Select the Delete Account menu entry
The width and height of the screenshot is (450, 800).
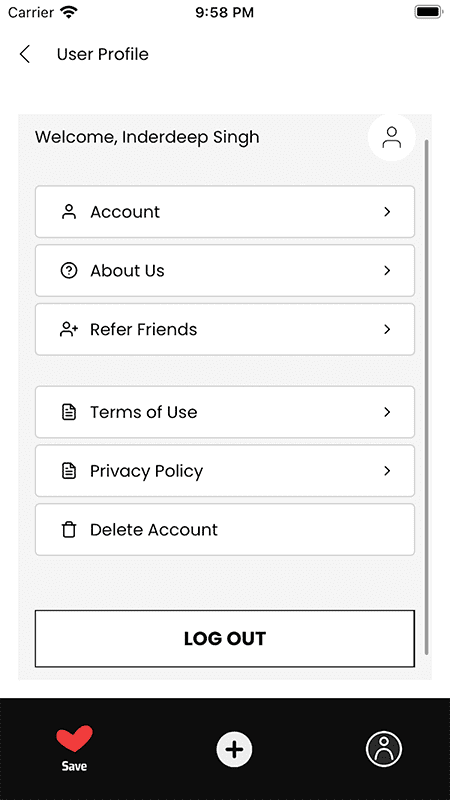click(x=224, y=530)
